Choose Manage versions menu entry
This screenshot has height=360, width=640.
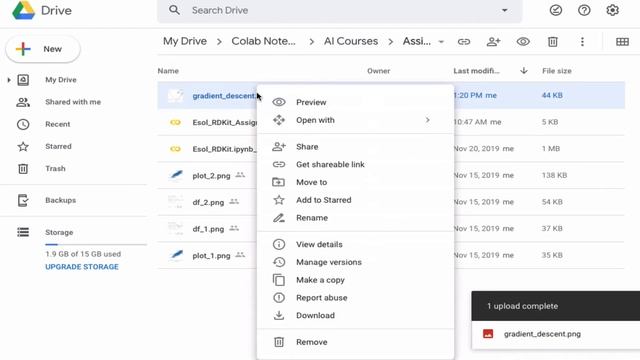pos(356,262)
